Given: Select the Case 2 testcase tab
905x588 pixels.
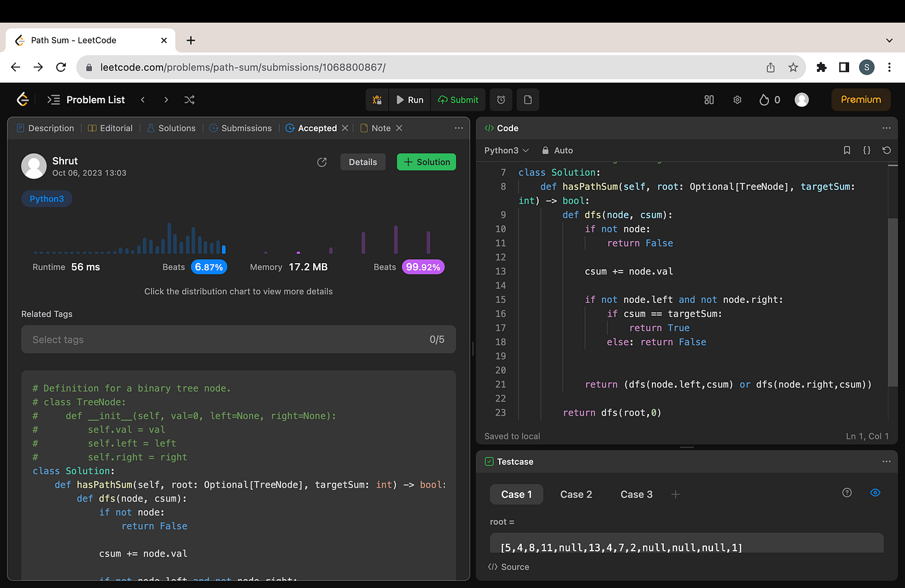Looking at the screenshot, I should [576, 494].
